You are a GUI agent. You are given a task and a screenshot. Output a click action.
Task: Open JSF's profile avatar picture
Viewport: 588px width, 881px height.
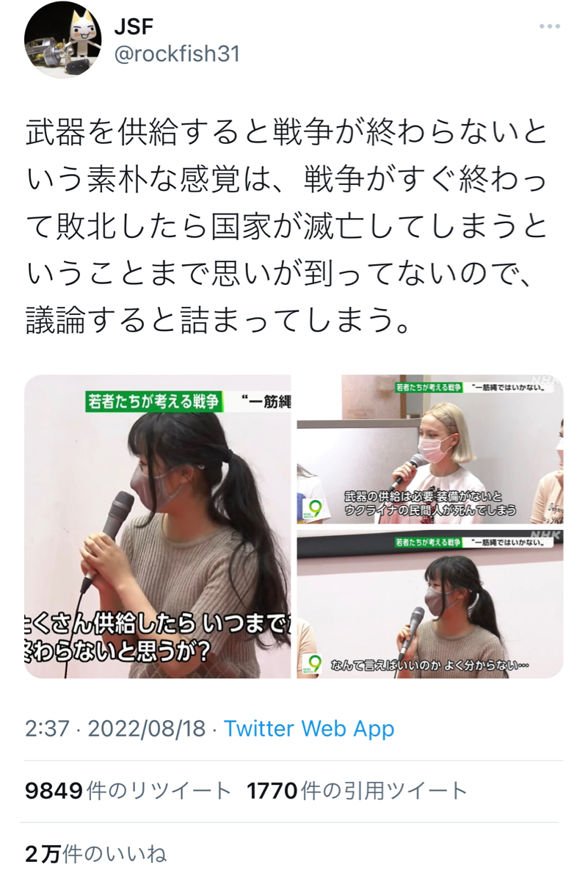62,40
